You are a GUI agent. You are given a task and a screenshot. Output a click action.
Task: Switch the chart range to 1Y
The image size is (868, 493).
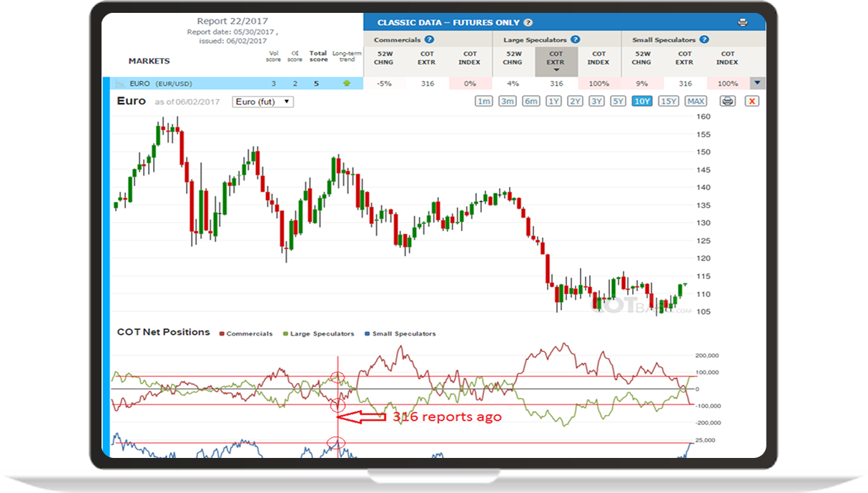click(553, 102)
